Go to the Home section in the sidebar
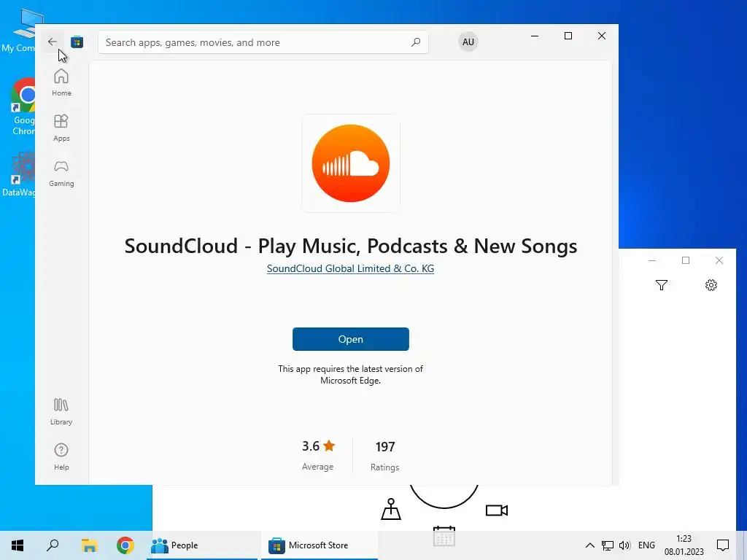The width and height of the screenshot is (747, 560). pos(61,82)
